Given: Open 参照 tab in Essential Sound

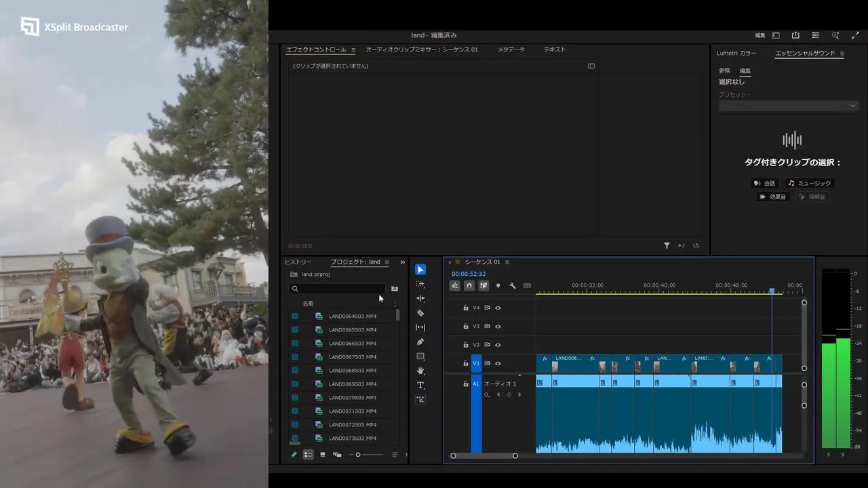Looking at the screenshot, I should point(724,70).
